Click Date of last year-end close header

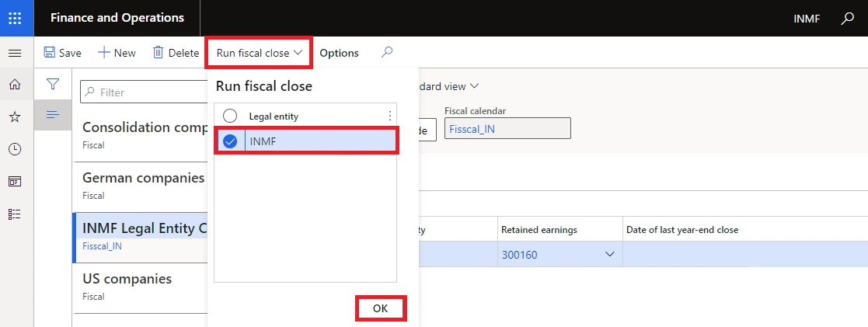click(x=682, y=230)
